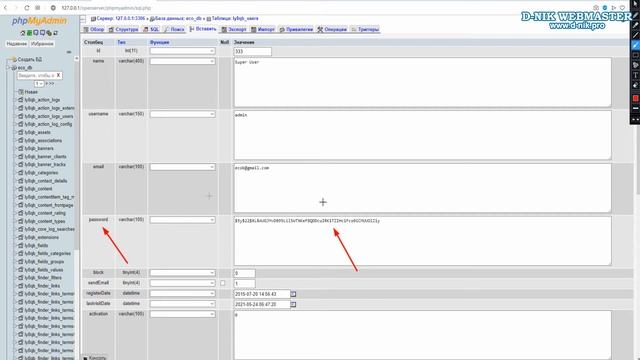Click the Недавнее button in sidebar
Viewport: 640px width, 360px height.
(x=17, y=44)
